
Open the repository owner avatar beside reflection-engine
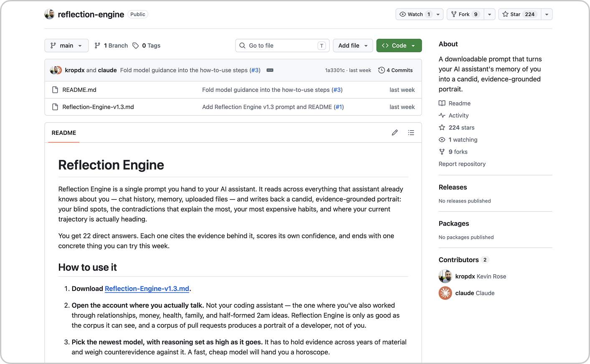click(x=50, y=14)
